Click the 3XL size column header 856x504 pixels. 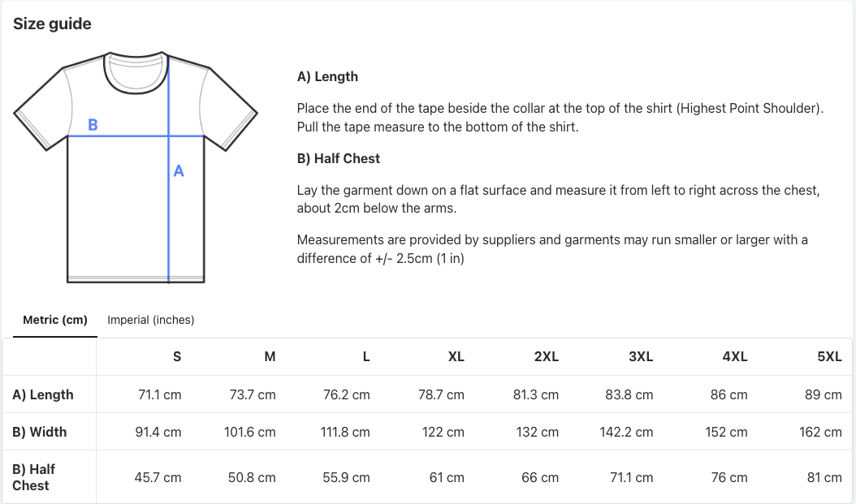click(x=641, y=356)
